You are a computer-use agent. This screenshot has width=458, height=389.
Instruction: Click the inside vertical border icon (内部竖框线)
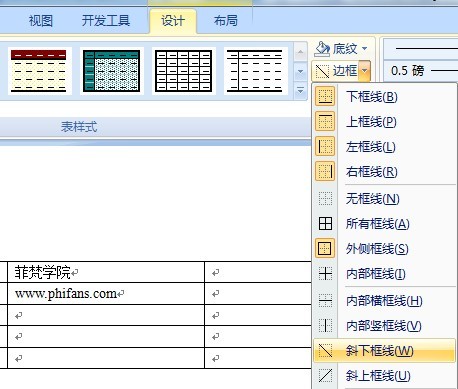pyautogui.click(x=325, y=326)
